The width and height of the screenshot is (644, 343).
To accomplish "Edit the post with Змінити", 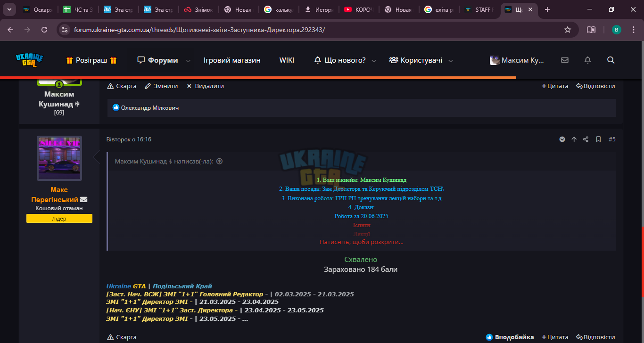I will tap(161, 86).
